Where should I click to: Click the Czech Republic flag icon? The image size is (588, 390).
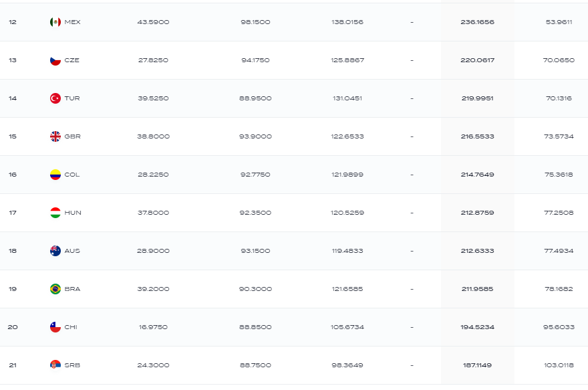[x=55, y=60]
